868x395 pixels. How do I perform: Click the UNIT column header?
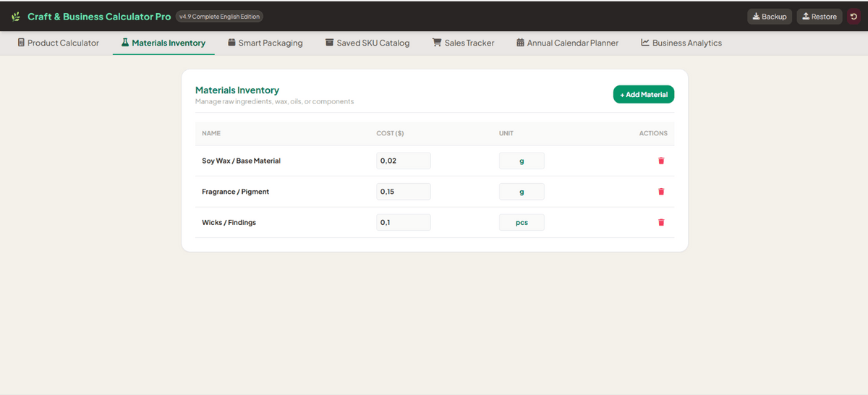click(506, 133)
